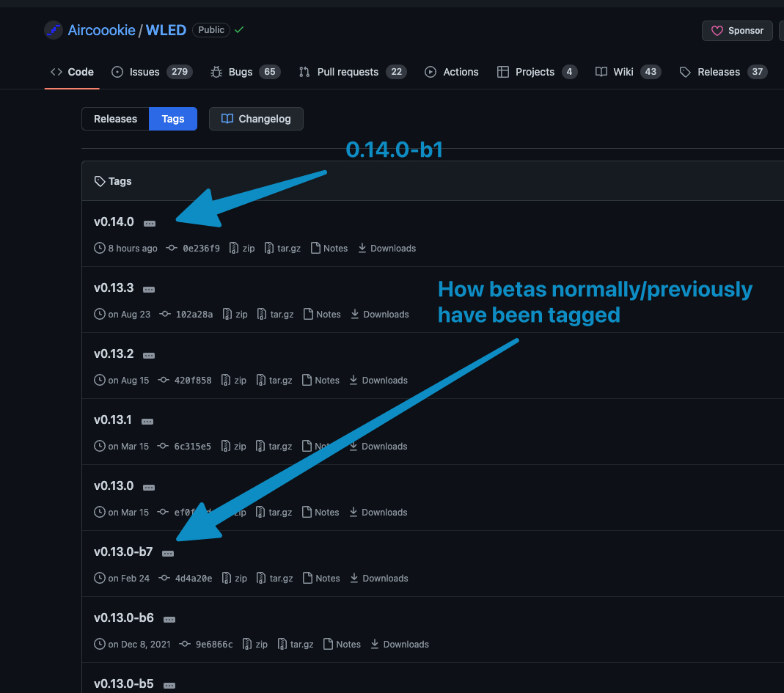
Task: Expand the v0.14.0 tag description ellipsis
Action: pyautogui.click(x=150, y=223)
